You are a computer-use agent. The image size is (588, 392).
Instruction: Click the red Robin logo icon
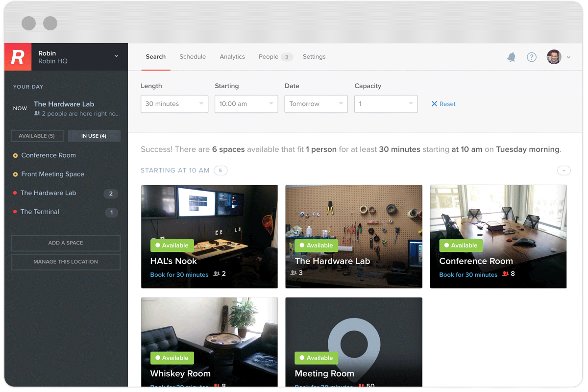(x=18, y=57)
